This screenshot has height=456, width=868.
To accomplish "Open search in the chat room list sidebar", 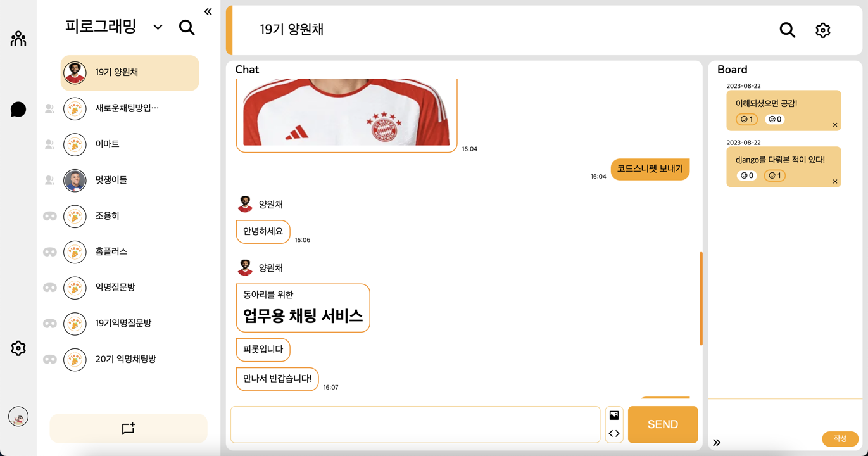I will pos(187,28).
